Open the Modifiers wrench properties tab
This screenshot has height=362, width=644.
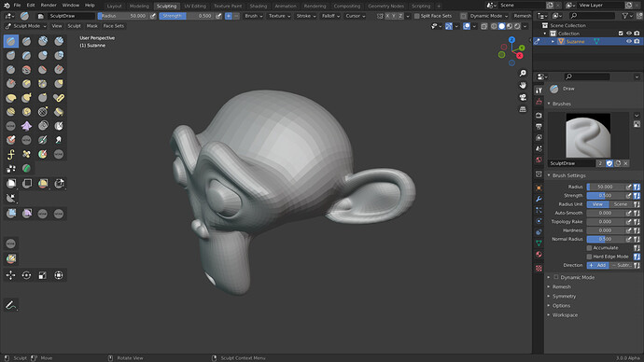[539, 199]
